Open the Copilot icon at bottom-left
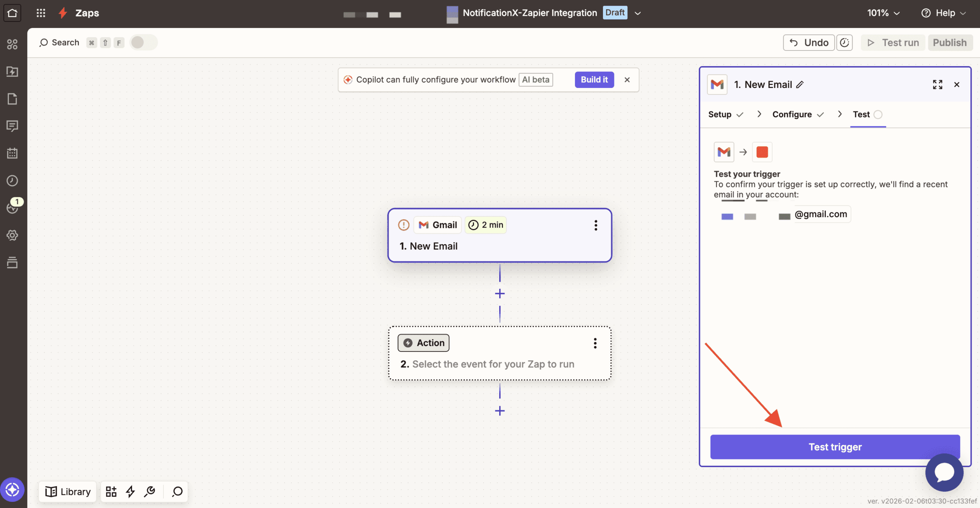This screenshot has width=980, height=508. pyautogui.click(x=12, y=490)
